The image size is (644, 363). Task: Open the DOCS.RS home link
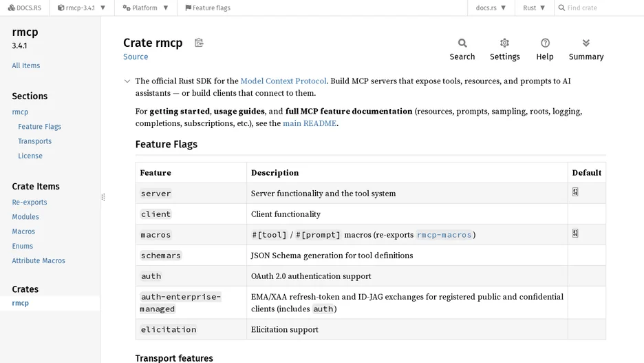coord(25,8)
